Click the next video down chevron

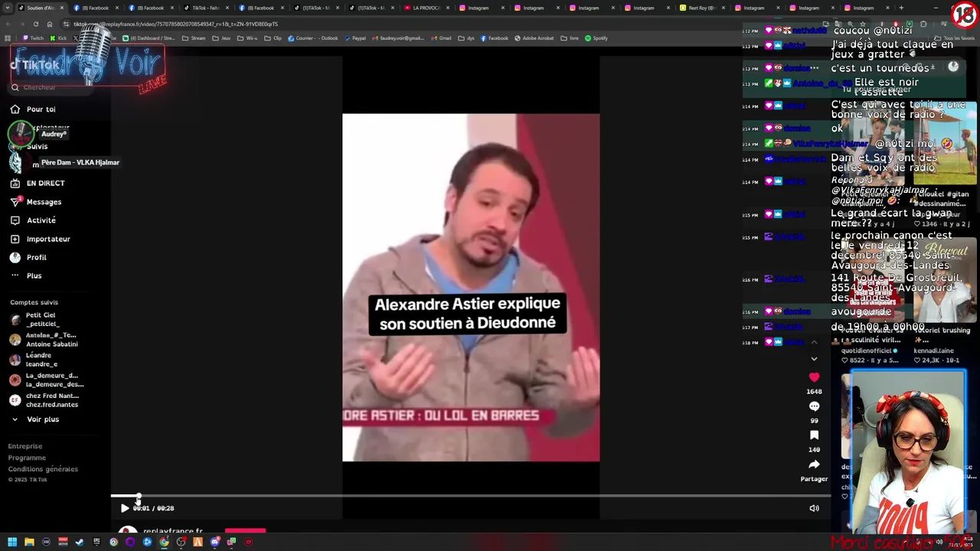coord(814,358)
